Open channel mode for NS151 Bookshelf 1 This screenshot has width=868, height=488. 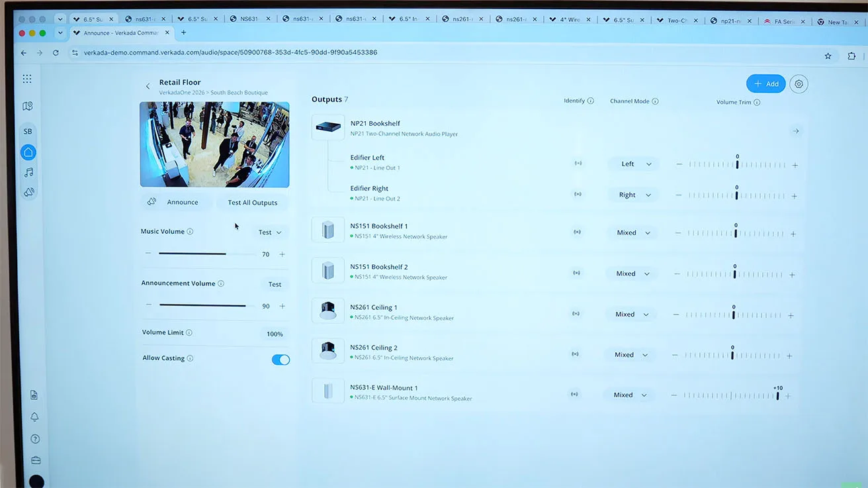coord(632,233)
